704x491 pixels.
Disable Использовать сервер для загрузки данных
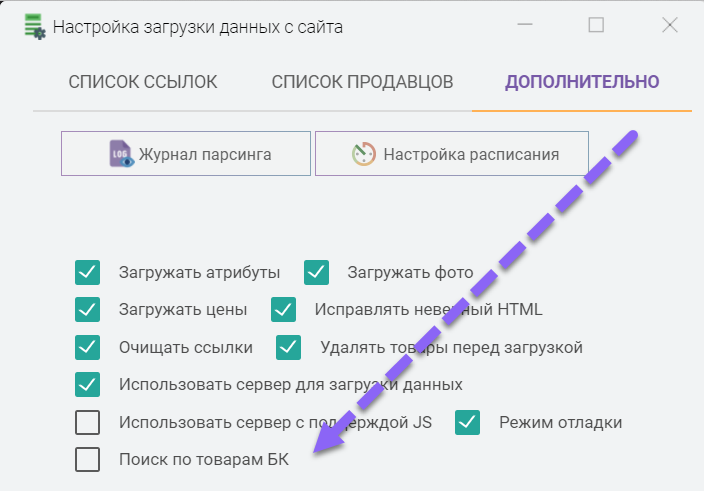click(88, 385)
